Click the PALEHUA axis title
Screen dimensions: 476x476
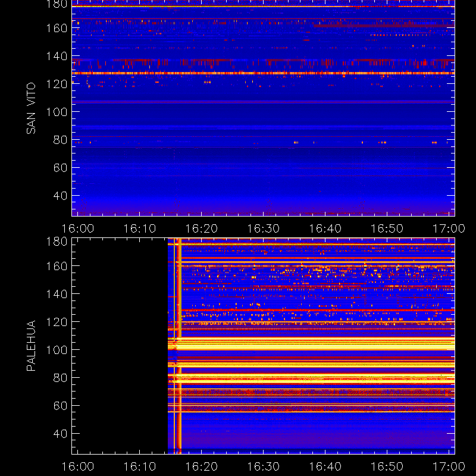pyautogui.click(x=31, y=346)
